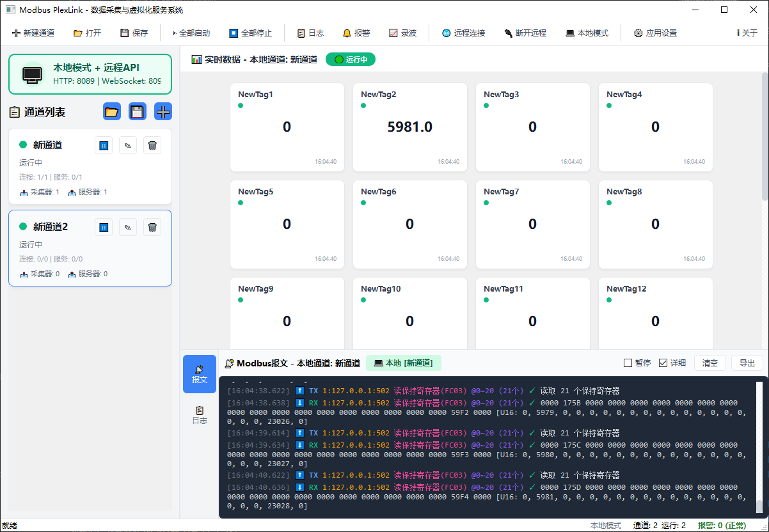This screenshot has height=532, width=769.
Task: Click 报警: 0 (正常) in status bar
Action: click(722, 526)
